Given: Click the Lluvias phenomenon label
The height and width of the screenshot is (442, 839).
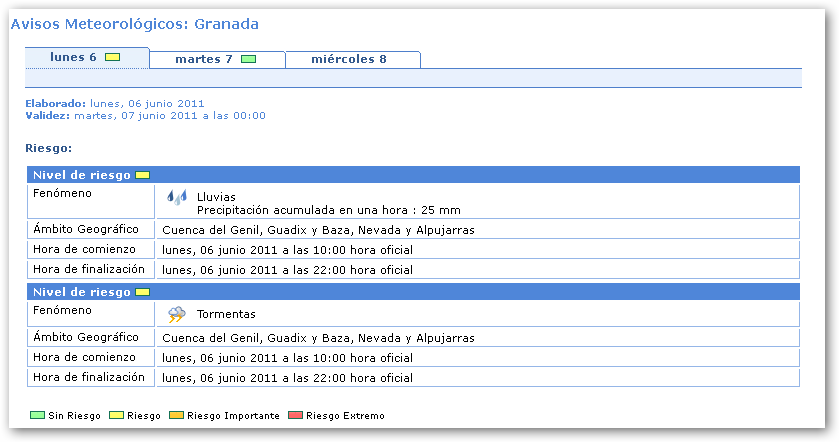Looking at the screenshot, I should pos(216,197).
